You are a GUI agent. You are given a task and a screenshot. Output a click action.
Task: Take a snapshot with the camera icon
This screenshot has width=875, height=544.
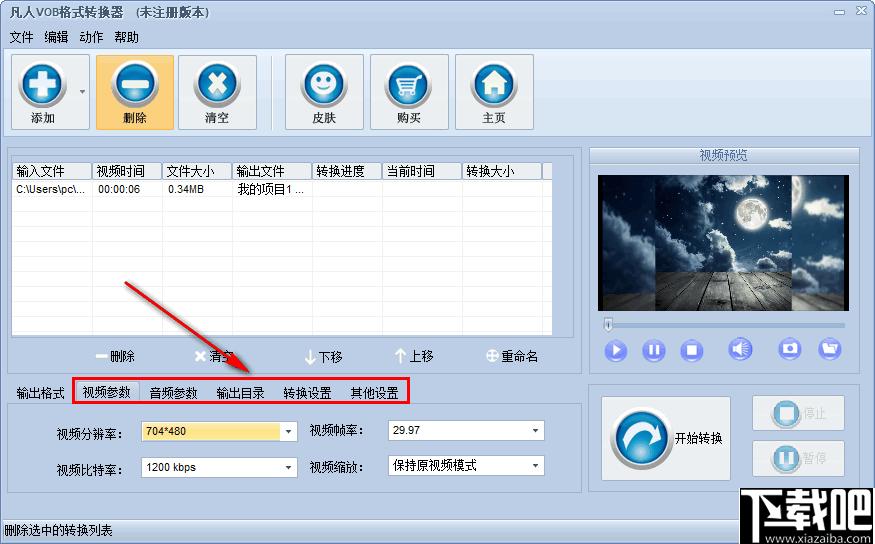(x=790, y=349)
